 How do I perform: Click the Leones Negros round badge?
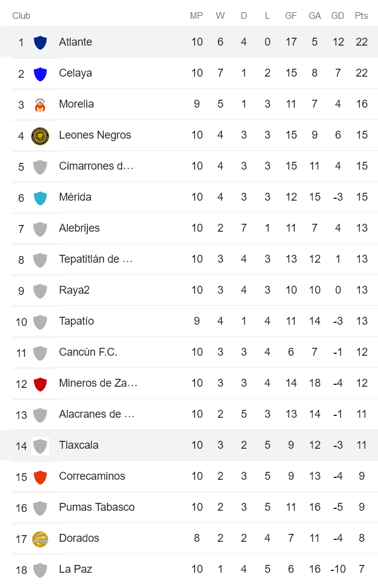pyautogui.click(x=40, y=136)
